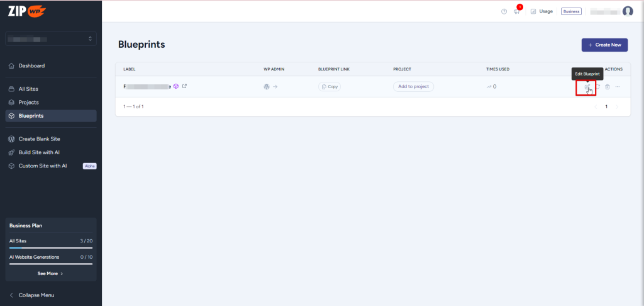The height and width of the screenshot is (306, 644).
Task: Open the three-dot more actions menu
Action: 618,87
